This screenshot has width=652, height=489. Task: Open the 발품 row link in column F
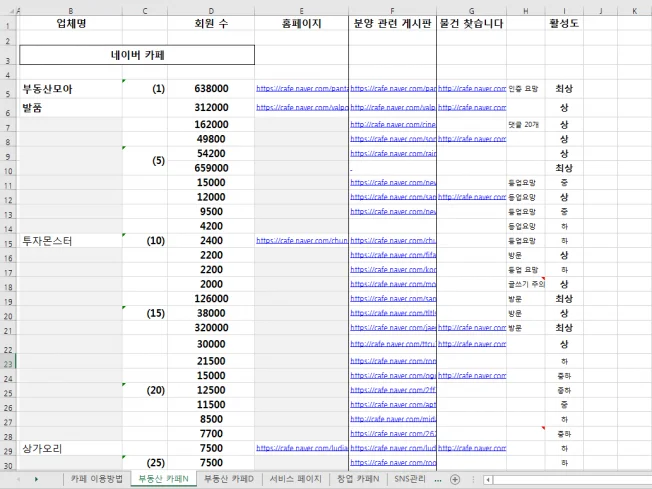click(392, 107)
